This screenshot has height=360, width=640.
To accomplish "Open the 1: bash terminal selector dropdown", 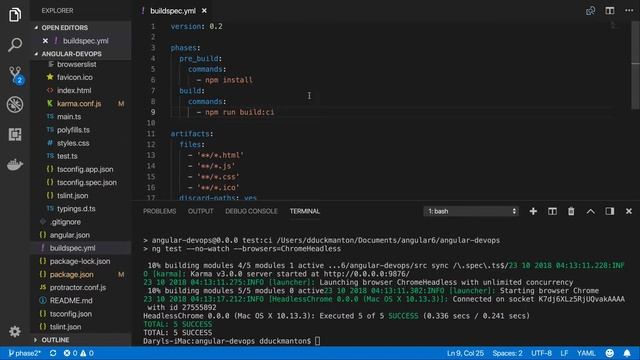I will 471,211.
